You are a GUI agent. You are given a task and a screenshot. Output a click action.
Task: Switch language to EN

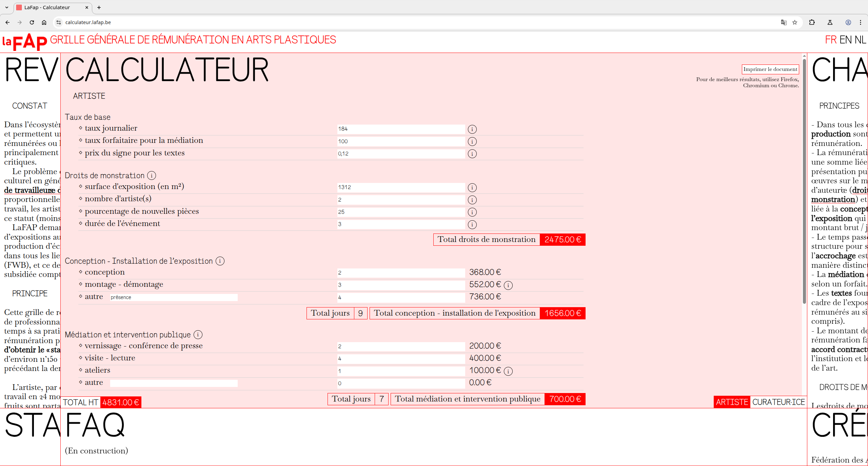pyautogui.click(x=846, y=40)
